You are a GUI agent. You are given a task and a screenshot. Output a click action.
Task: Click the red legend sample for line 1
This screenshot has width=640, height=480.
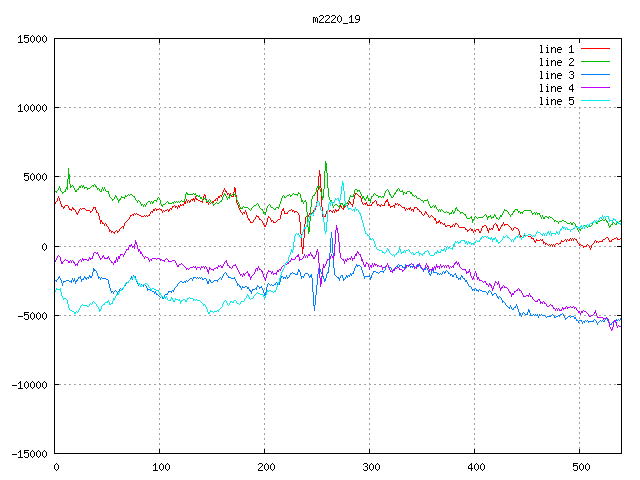pos(595,49)
